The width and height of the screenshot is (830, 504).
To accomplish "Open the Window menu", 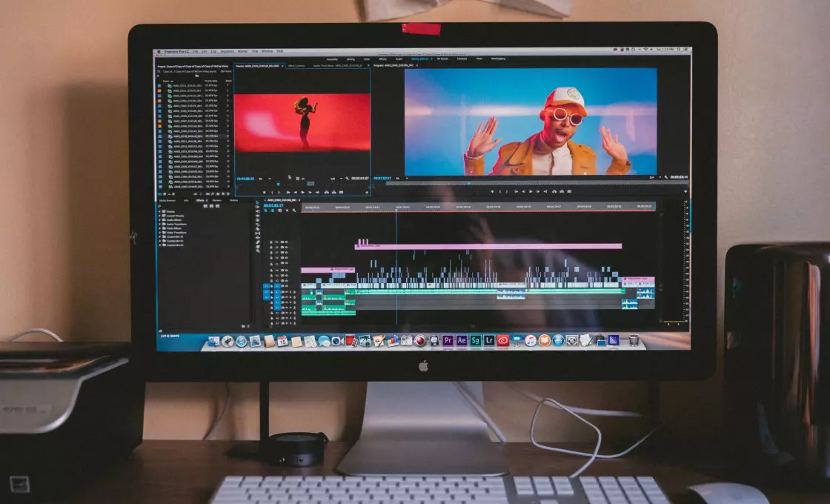I will point(267,51).
